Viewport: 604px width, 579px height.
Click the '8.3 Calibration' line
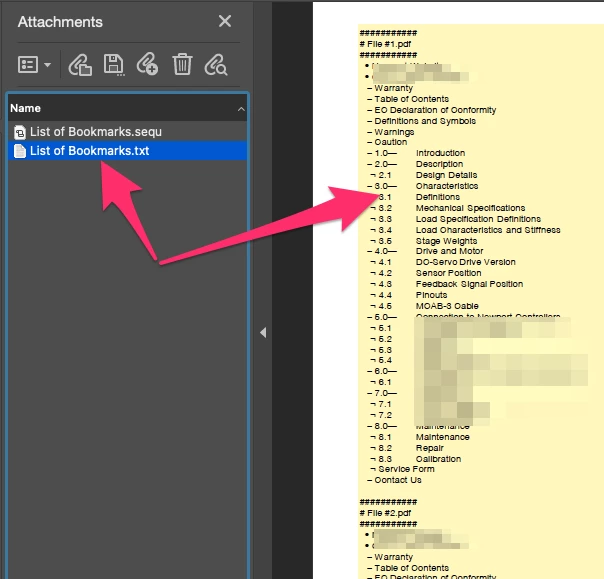pyautogui.click(x=416, y=459)
